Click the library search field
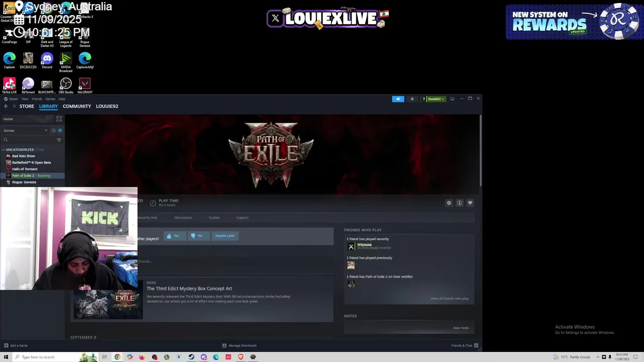644x362 pixels. pyautogui.click(x=29, y=140)
